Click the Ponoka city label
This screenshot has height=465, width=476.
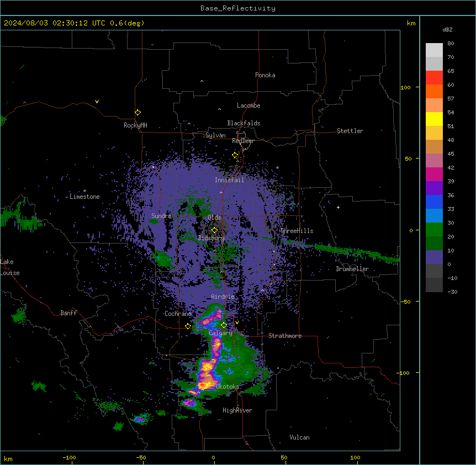[x=265, y=75]
